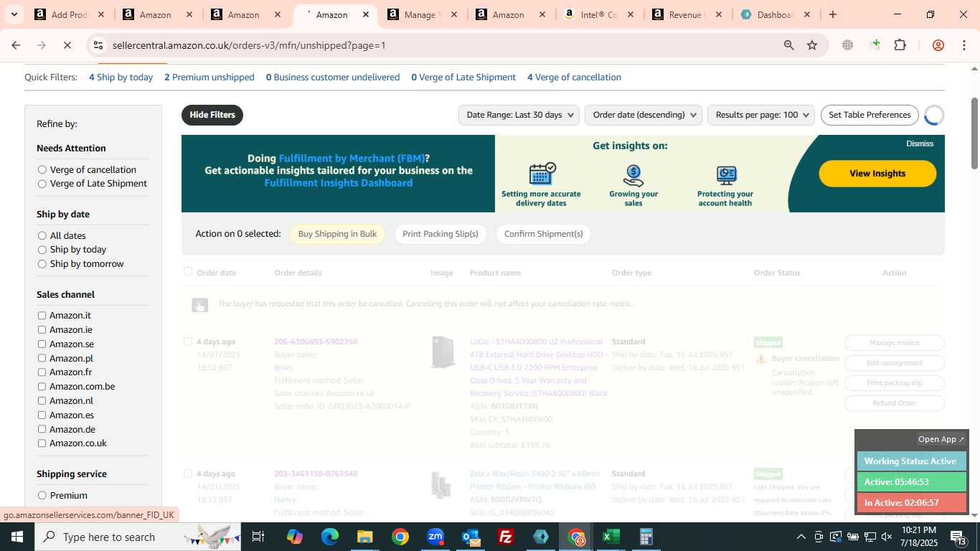The image size is (980, 551).
Task: Select Verge of cancellation radio filter
Action: (x=42, y=170)
